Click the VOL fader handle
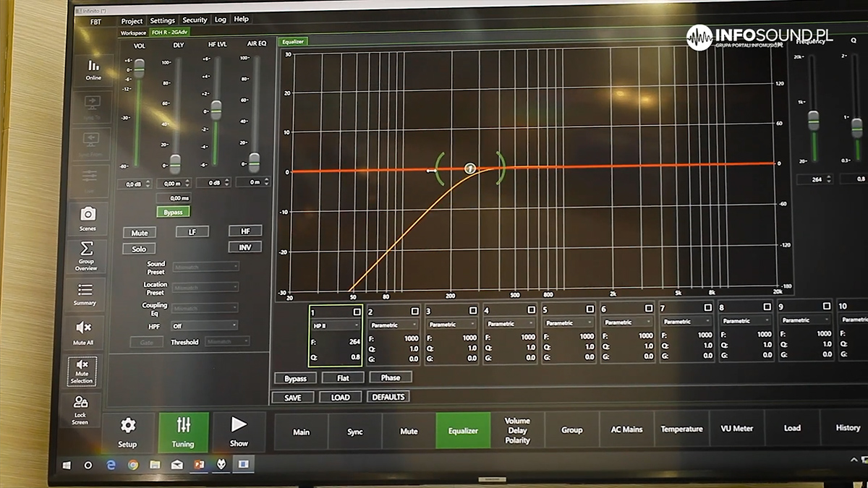 140,68
